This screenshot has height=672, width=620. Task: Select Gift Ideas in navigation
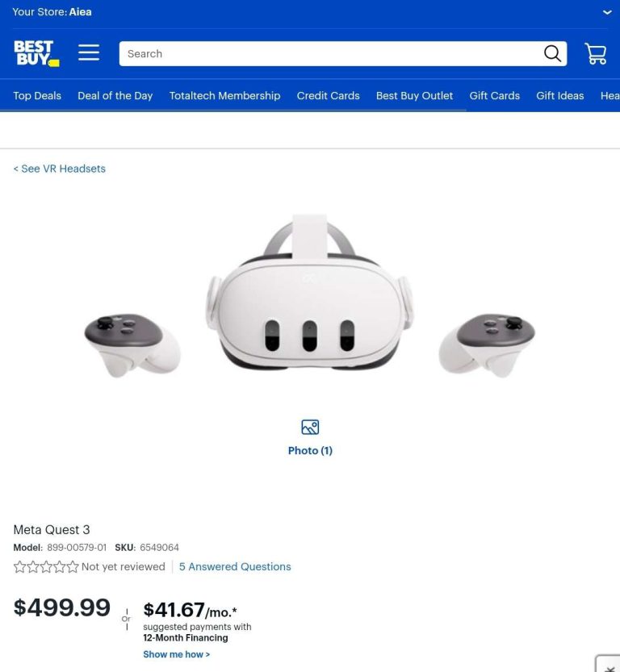tap(560, 95)
